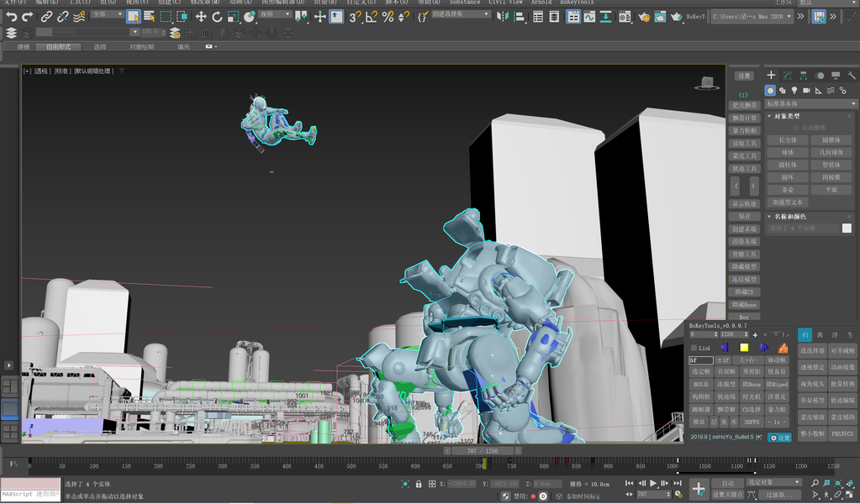Click the 5f frame step input field
The width and height of the screenshot is (860, 504).
[x=701, y=360]
